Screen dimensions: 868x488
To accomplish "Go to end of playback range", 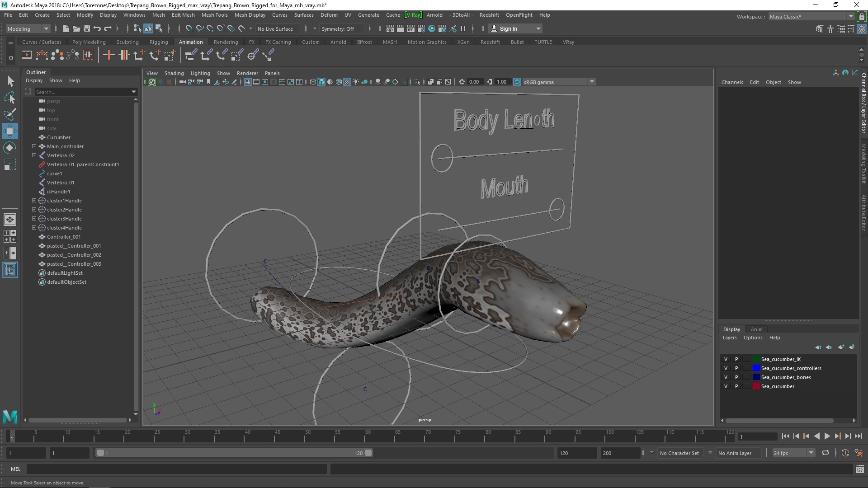I will pos(859,436).
